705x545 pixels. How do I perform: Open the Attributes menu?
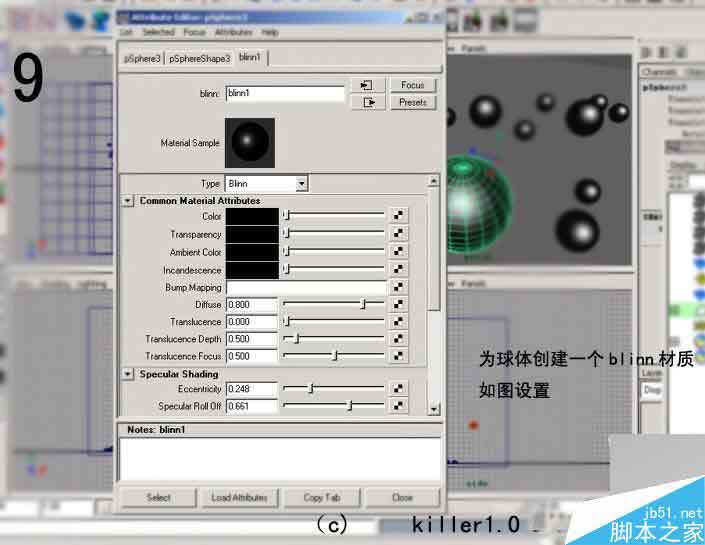233,32
